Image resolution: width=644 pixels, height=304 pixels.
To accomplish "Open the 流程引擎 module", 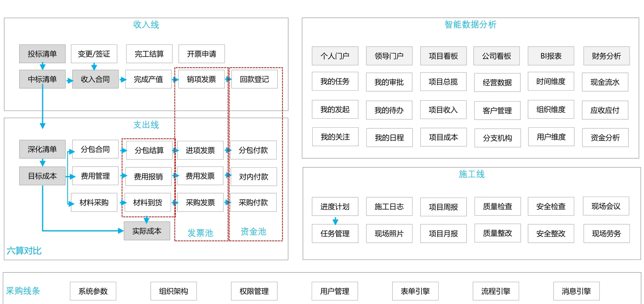I will click(496, 291).
